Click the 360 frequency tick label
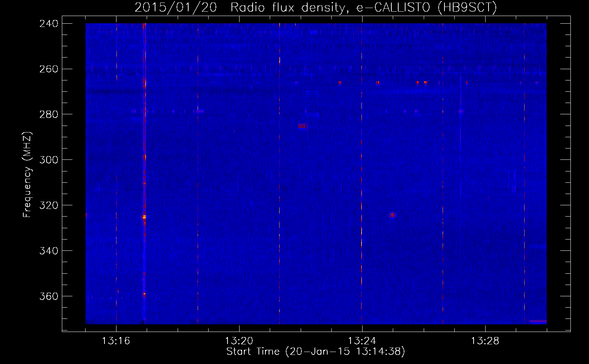 tap(48, 296)
